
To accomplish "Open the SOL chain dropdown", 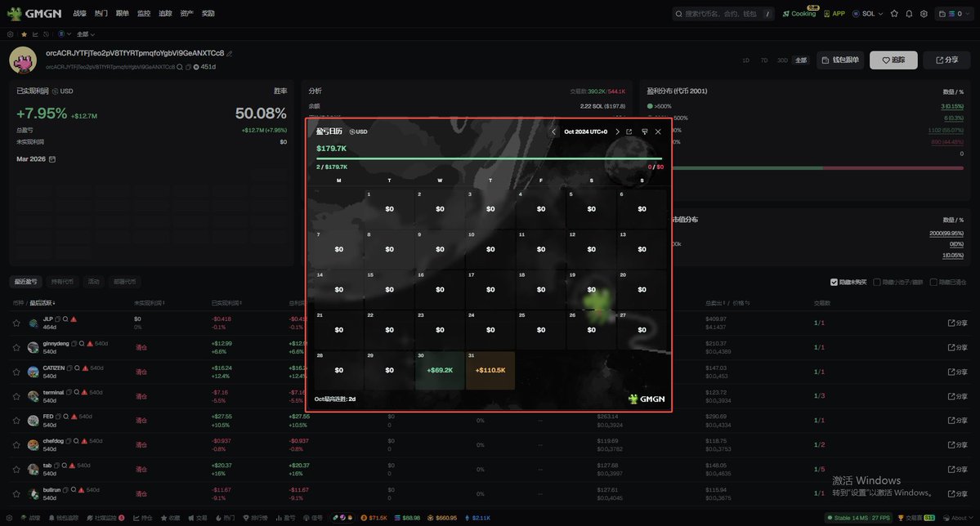I will pos(868,13).
